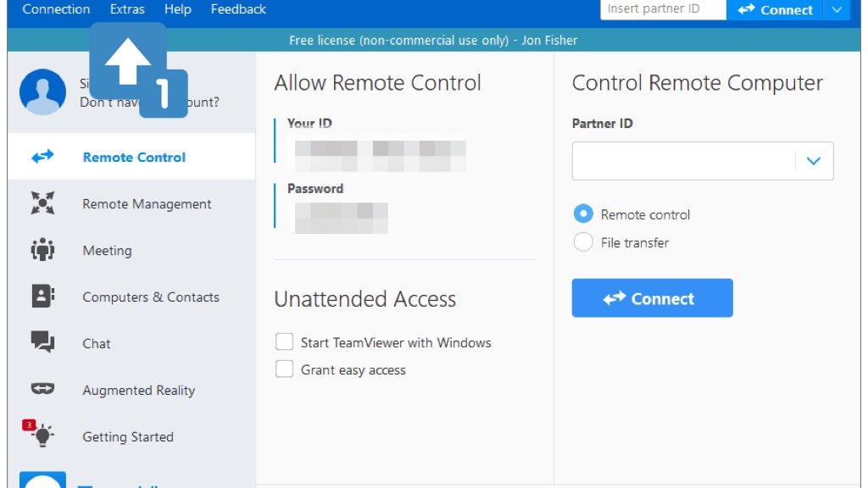
Task: Click the user profile avatar icon
Action: (x=42, y=91)
